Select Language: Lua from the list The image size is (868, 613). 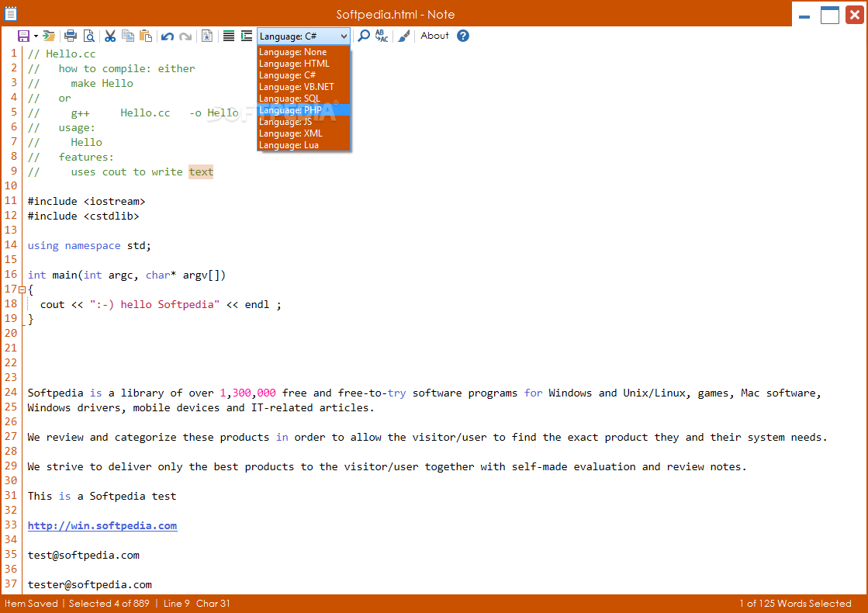click(303, 145)
